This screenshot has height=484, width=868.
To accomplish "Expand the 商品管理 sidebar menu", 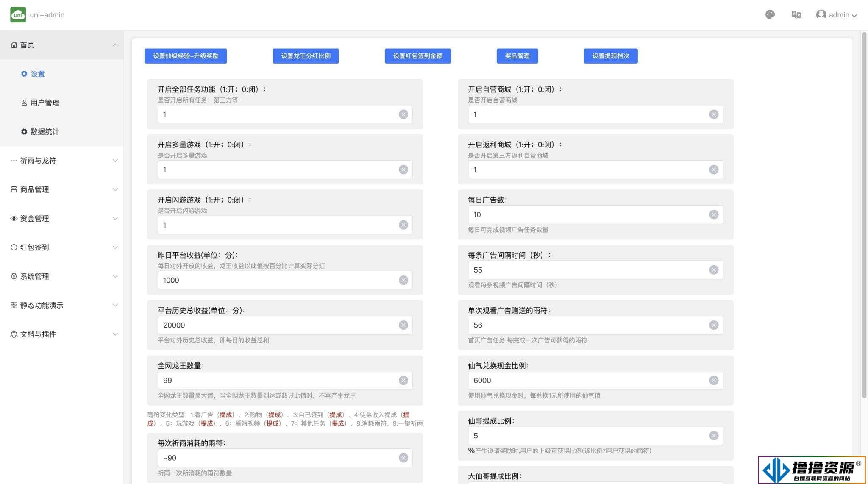I will tap(115, 189).
